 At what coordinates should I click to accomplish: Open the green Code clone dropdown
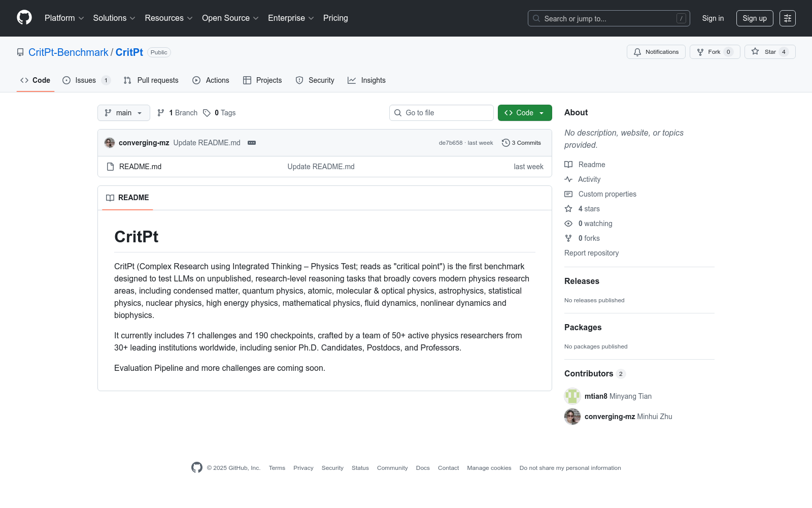pos(525,113)
